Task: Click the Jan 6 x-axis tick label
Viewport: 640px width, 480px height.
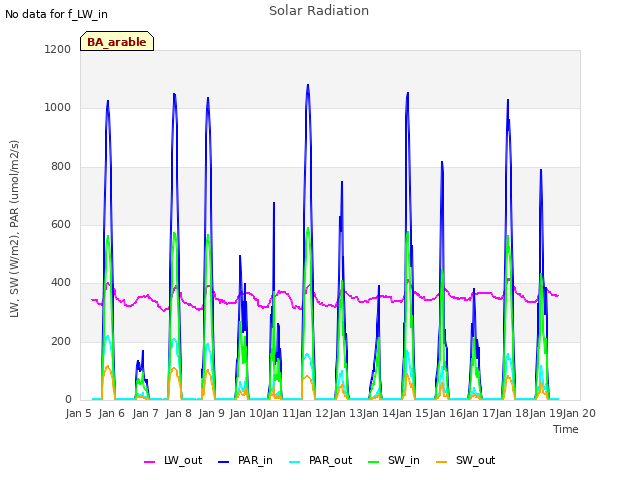Action: coord(111,413)
